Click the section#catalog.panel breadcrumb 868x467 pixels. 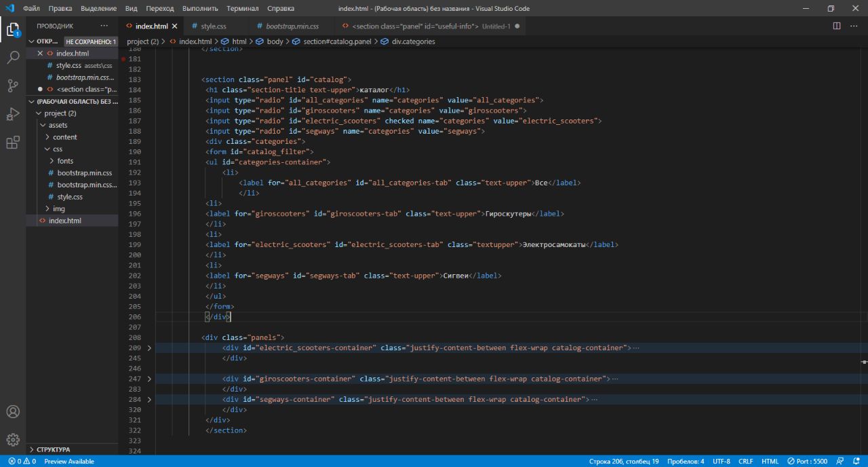[x=332, y=41]
